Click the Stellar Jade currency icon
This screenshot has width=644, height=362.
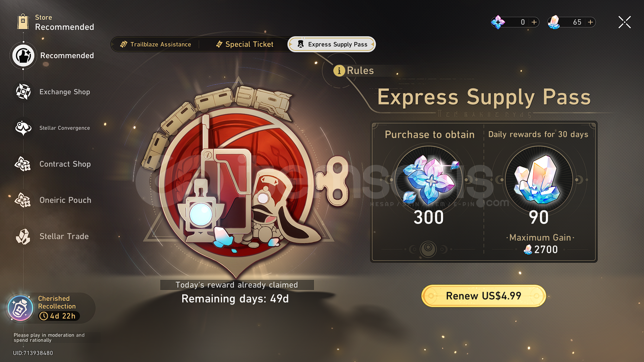[x=554, y=22]
